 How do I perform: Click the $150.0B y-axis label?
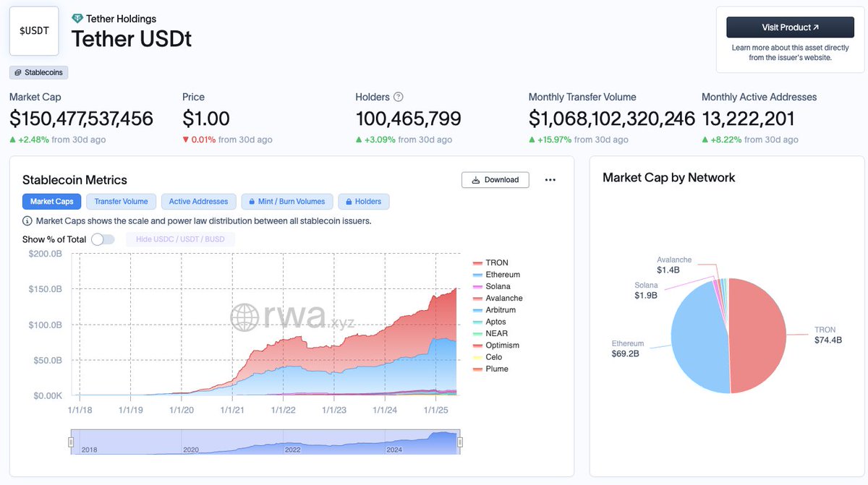coord(46,289)
